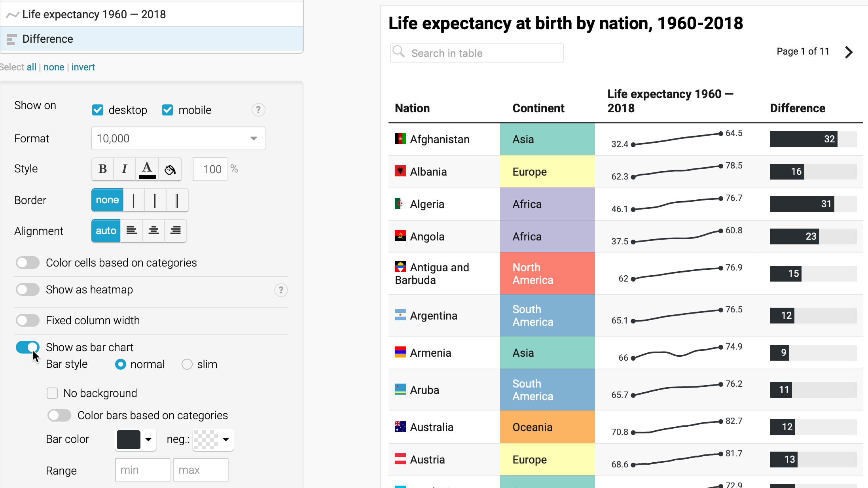Click the dark Bar color swatch

129,439
